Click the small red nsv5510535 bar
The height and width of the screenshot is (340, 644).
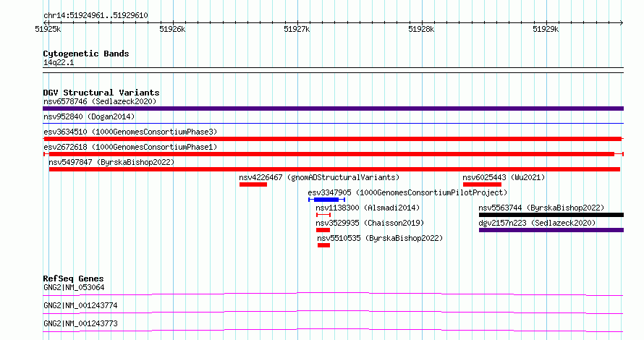click(323, 245)
